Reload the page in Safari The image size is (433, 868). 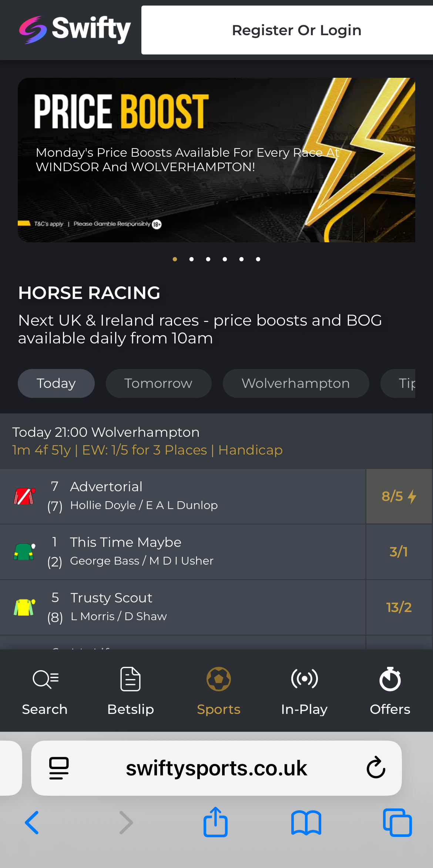(x=376, y=767)
